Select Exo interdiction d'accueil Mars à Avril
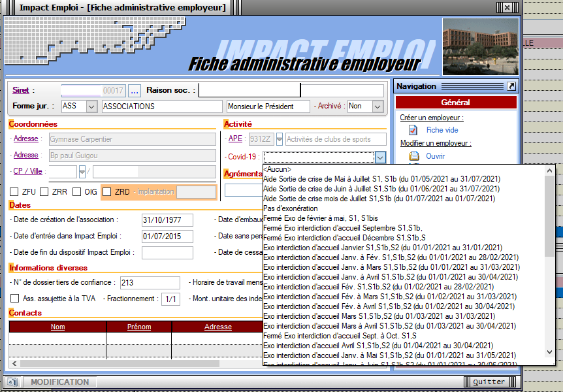Screen dimensions: 563x392 pos(390,326)
